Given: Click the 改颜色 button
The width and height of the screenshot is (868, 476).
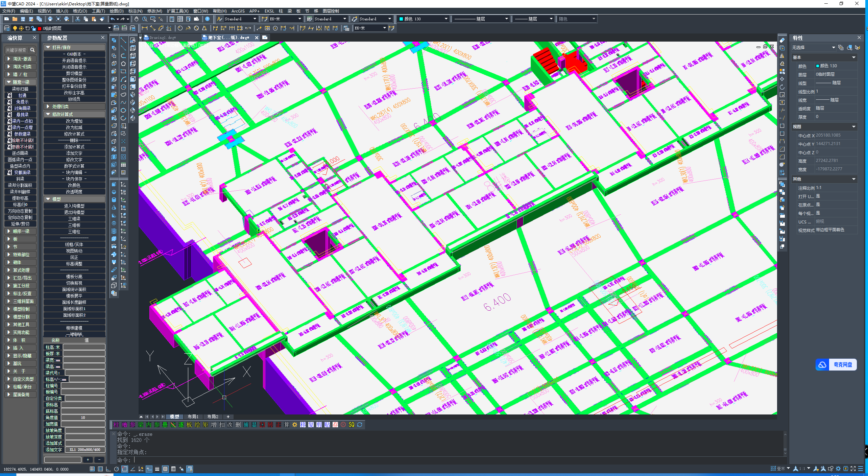Looking at the screenshot, I should coord(74,185).
